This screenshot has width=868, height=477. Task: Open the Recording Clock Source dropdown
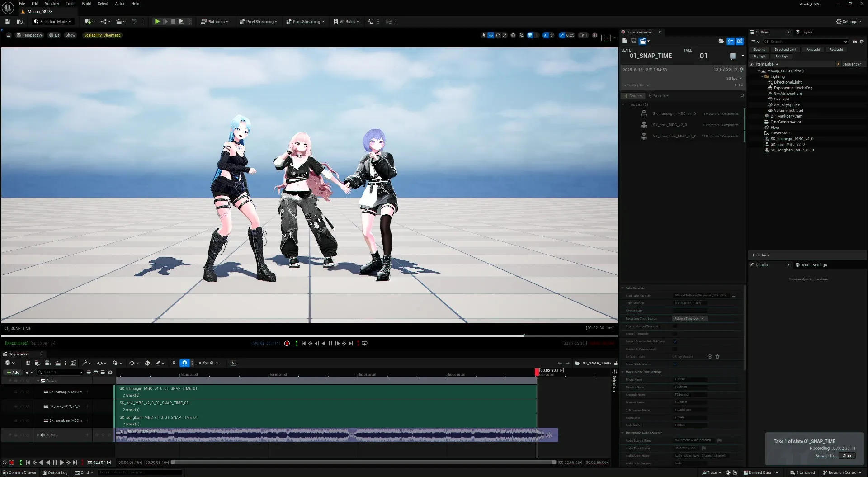click(689, 319)
